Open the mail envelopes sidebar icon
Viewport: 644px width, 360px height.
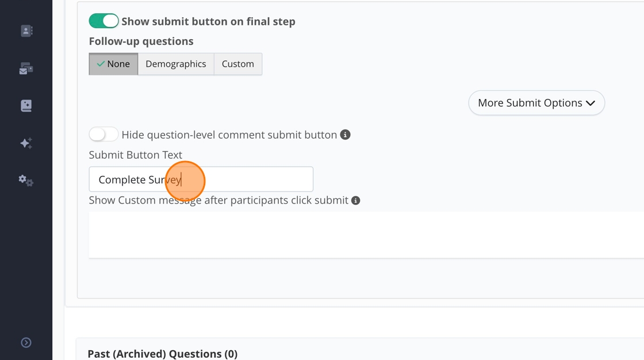(26, 69)
